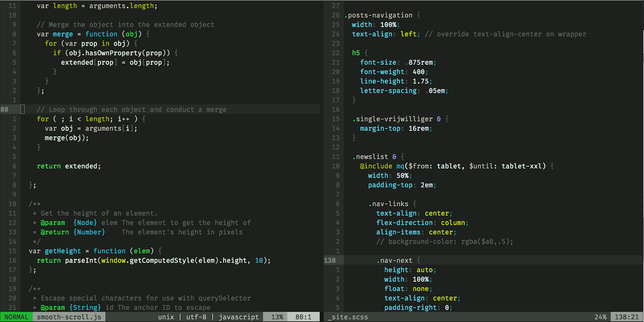Image resolution: width=644 pixels, height=322 pixels.
Task: Click the 24% scroll position indicator
Action: [600, 317]
